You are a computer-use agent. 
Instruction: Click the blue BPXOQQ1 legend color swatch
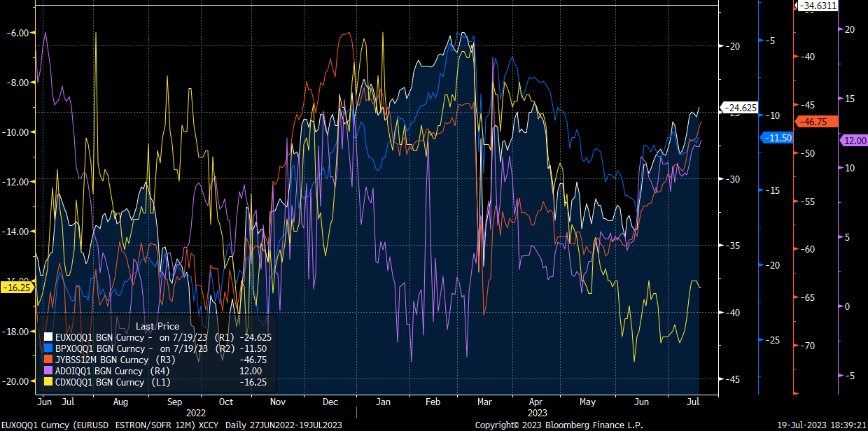[x=48, y=348]
